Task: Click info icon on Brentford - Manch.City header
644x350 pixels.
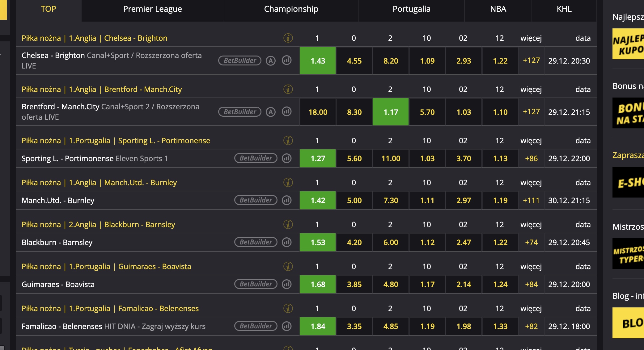Action: point(288,89)
